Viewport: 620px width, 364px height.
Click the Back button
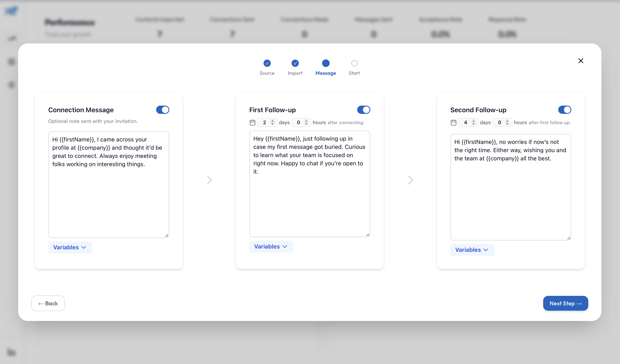48,303
